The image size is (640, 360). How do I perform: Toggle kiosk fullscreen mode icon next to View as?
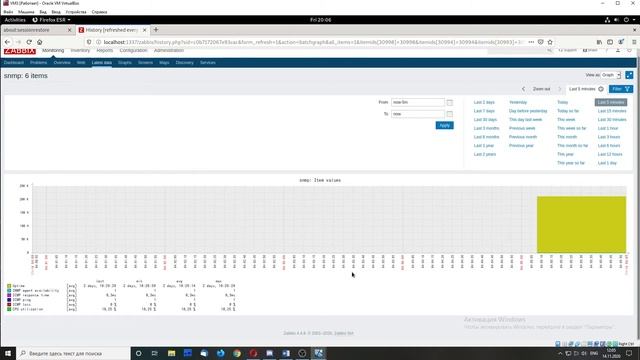tap(629, 75)
